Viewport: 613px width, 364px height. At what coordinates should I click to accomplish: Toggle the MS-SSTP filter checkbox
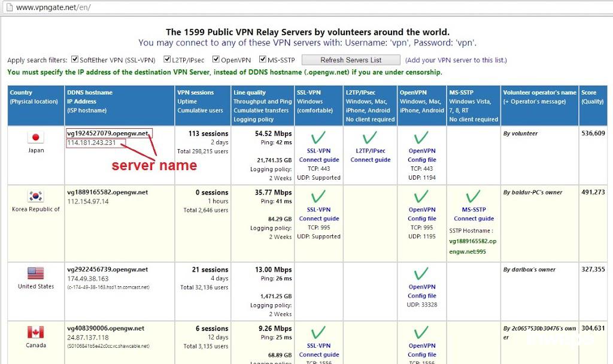(x=263, y=59)
